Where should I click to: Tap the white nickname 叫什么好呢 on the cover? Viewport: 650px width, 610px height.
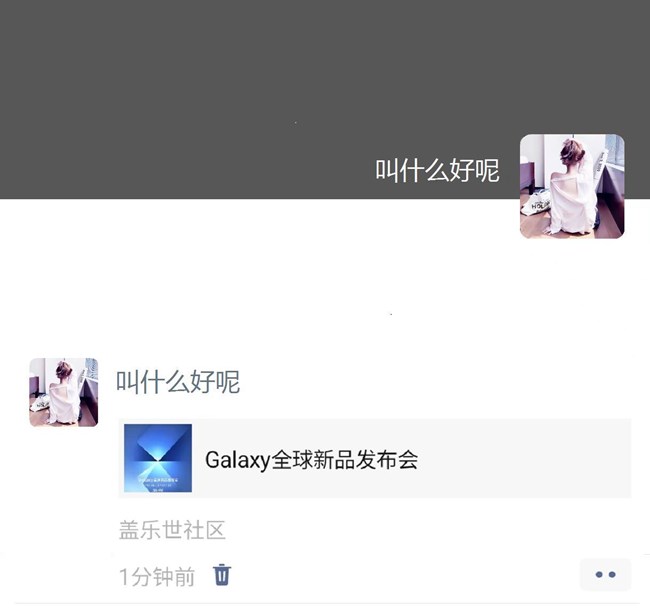(437, 170)
